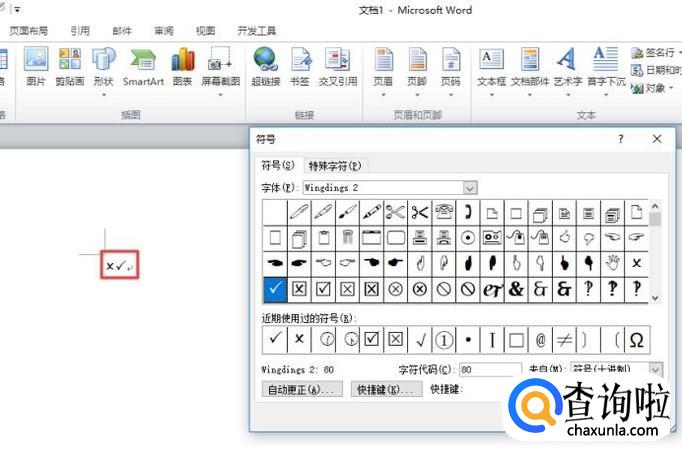Insert 日期和时间 date and time
The image size is (682, 461).
pyautogui.click(x=656, y=70)
